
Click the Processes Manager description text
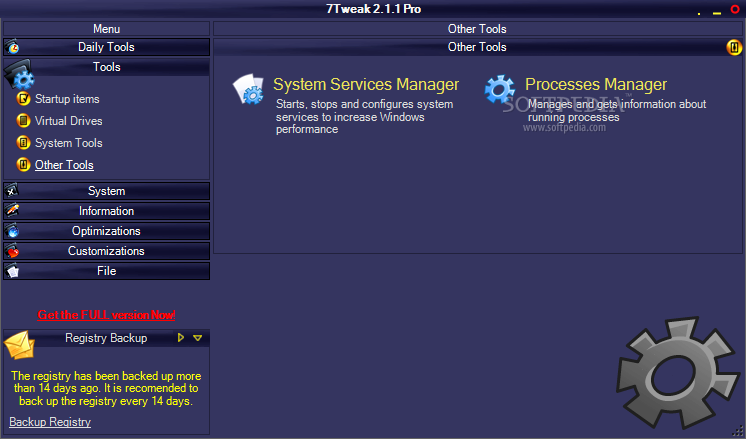(617, 110)
